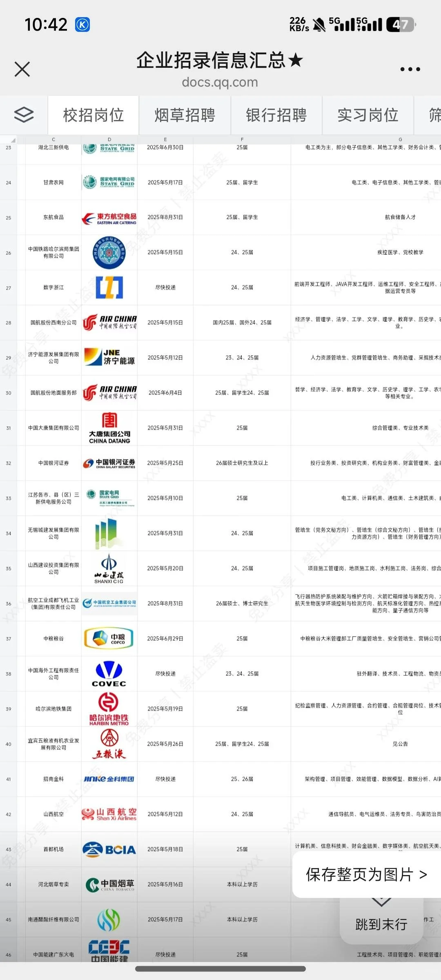The image size is (441, 980).
Task: Select the 河北烟草专卖 cell
Action: (x=53, y=885)
